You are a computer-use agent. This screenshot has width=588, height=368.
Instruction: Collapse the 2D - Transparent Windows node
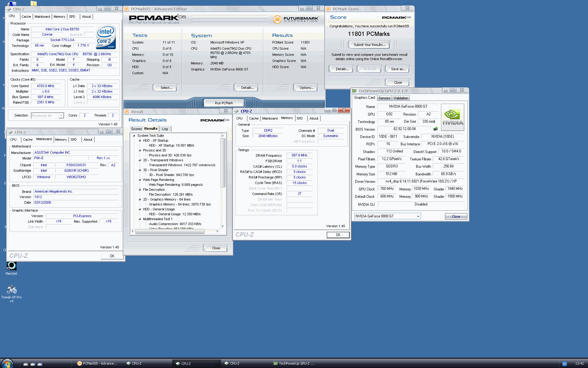(x=140, y=160)
